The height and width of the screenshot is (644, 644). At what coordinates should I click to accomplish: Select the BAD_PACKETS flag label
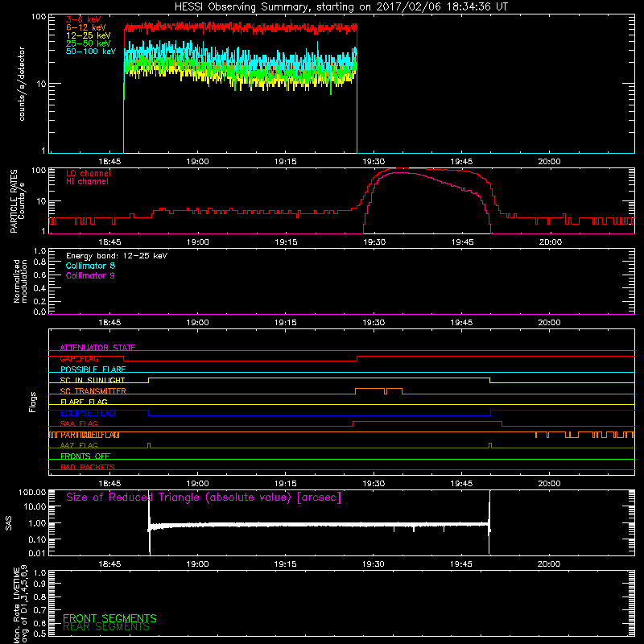pyautogui.click(x=88, y=467)
